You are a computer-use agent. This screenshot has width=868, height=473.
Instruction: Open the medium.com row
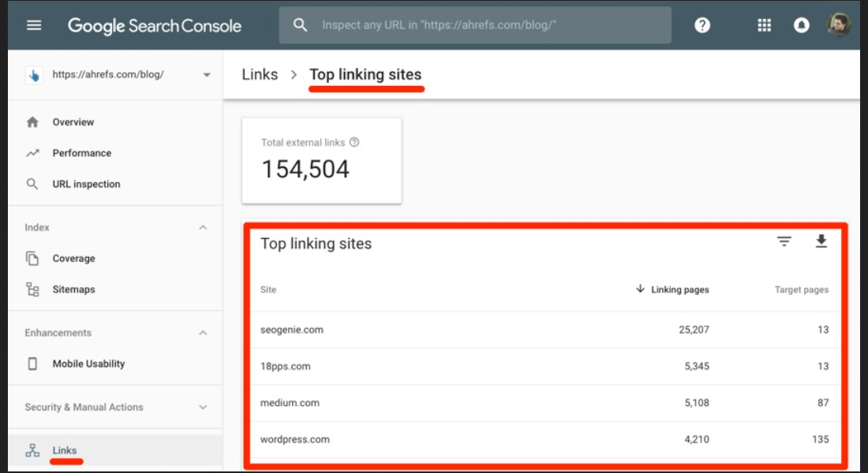pos(545,403)
